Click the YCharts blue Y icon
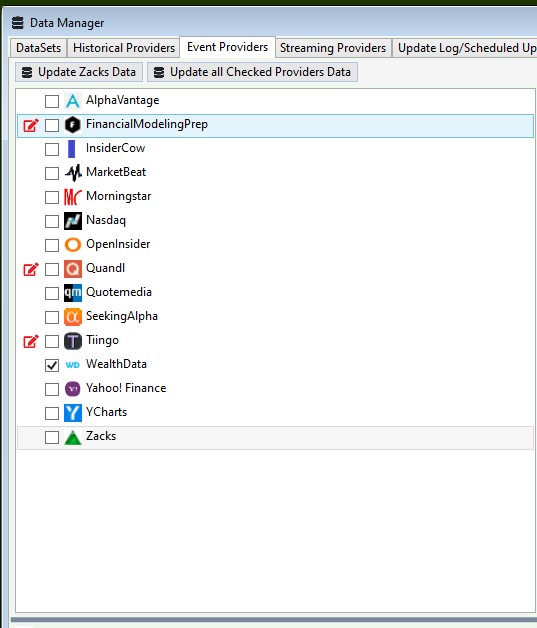This screenshot has height=628, width=537. click(72, 413)
